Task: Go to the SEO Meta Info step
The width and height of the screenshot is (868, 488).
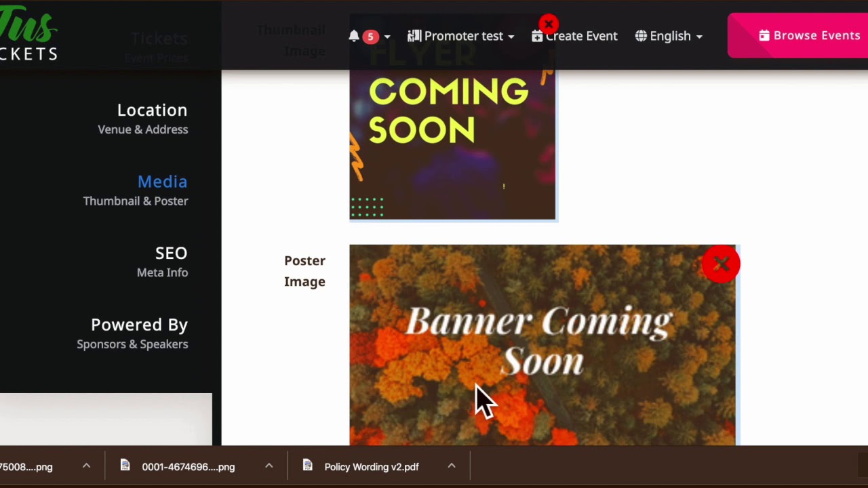Action: coord(163,262)
